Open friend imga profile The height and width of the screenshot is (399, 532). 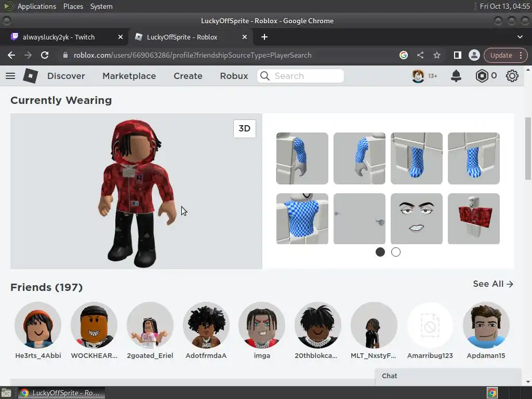pos(262,330)
